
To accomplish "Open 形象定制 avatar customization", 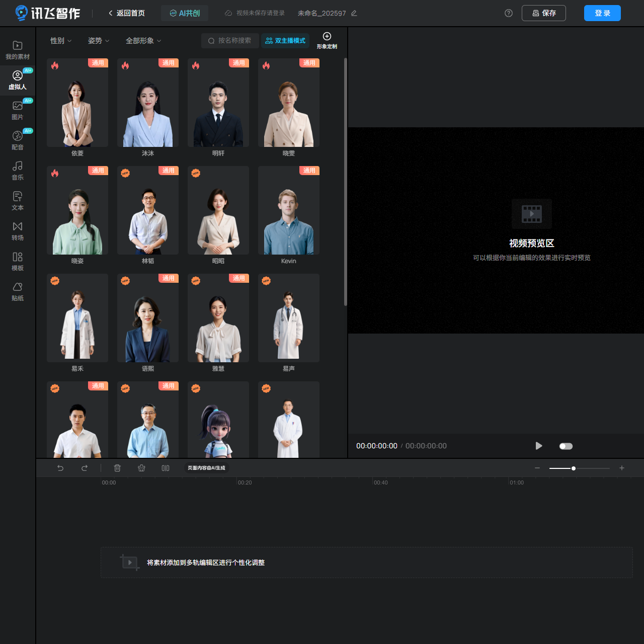I will 327,40.
